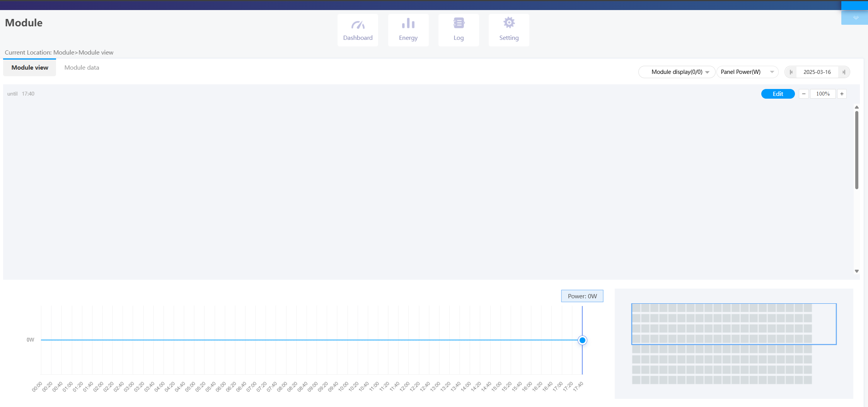868x407 pixels.
Task: Go to previous date arrow icon
Action: (x=791, y=72)
